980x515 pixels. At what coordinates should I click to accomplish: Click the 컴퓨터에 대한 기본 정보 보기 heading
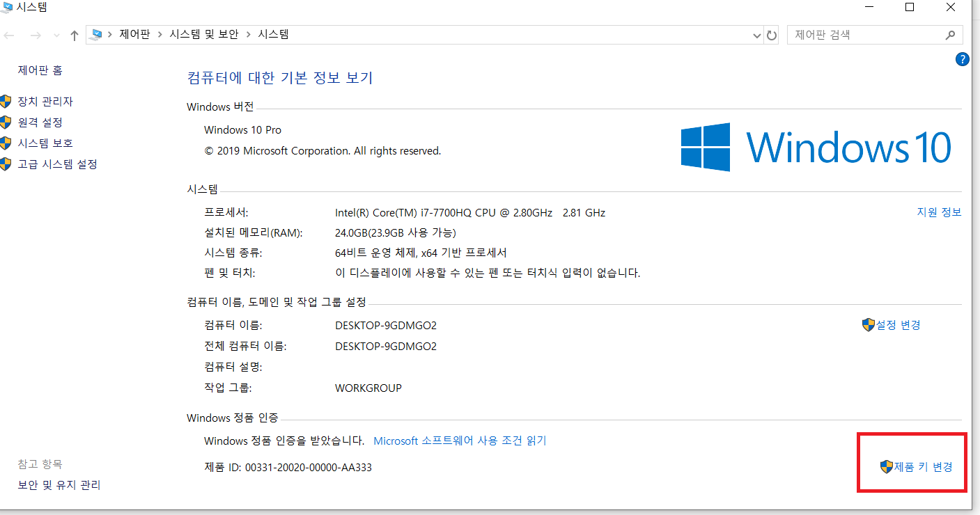point(280,77)
